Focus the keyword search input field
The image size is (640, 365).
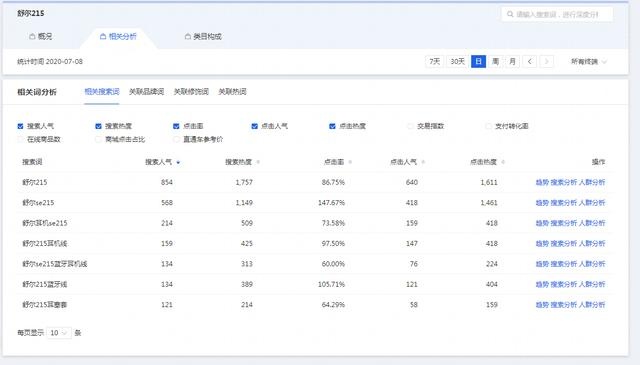point(557,14)
